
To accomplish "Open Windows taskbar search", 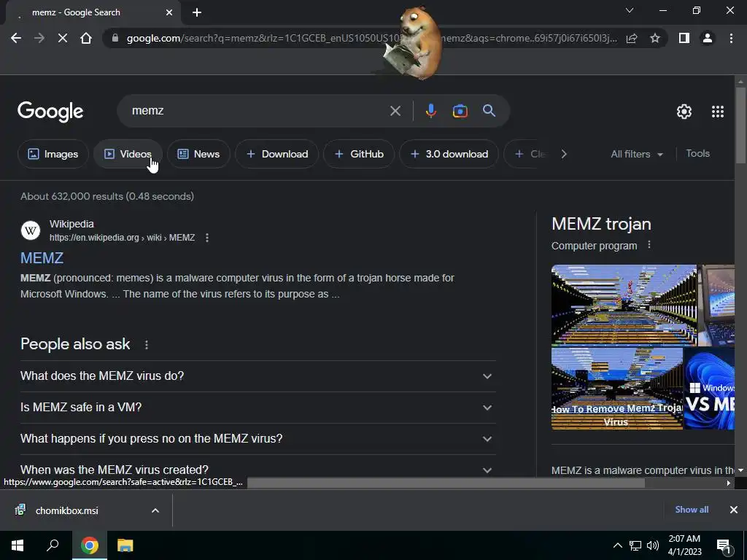I will [53, 545].
